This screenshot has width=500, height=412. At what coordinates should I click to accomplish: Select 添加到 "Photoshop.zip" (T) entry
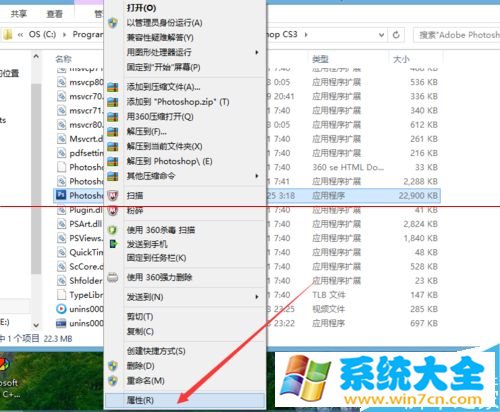click(178, 102)
